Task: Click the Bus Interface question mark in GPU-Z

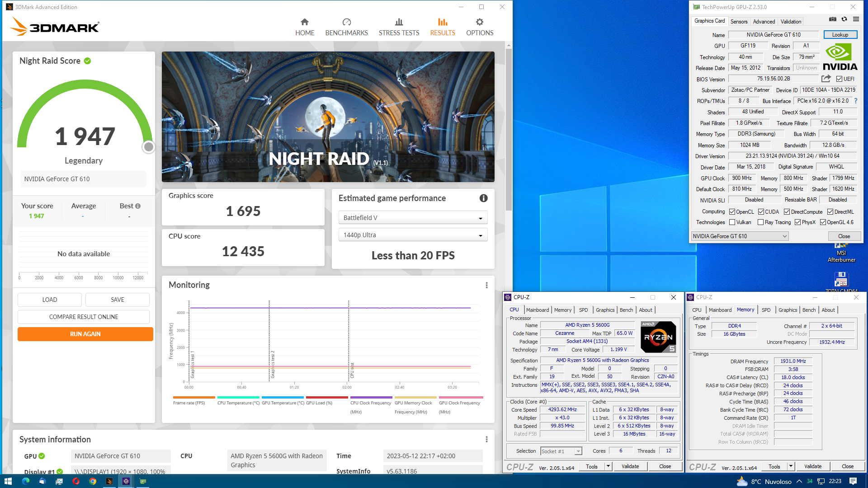Action: click(x=856, y=101)
